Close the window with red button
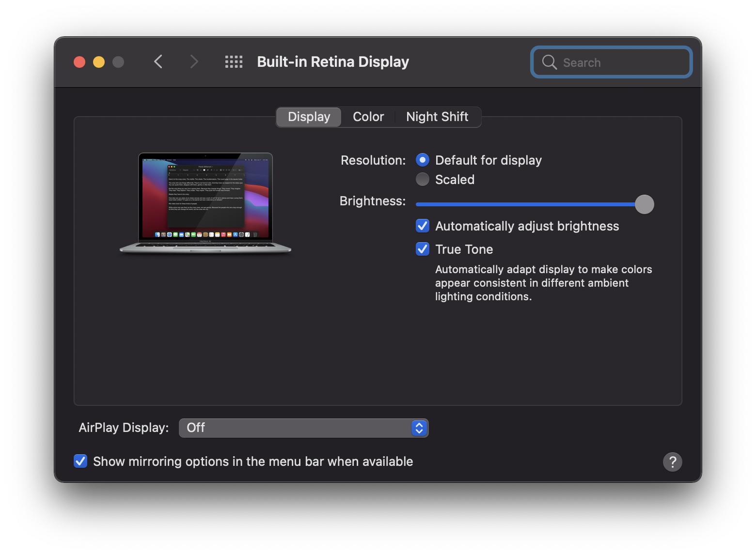The height and width of the screenshot is (554, 756). (x=79, y=62)
